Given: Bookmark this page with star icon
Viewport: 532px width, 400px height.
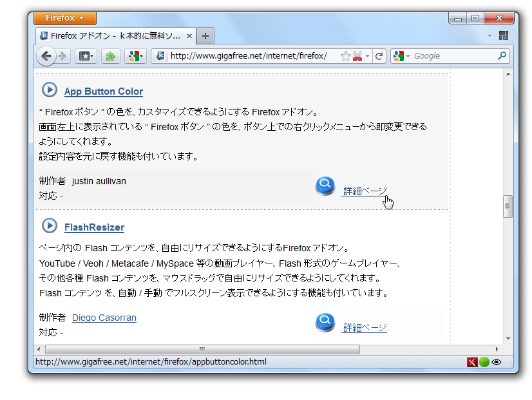Looking at the screenshot, I should [x=345, y=56].
